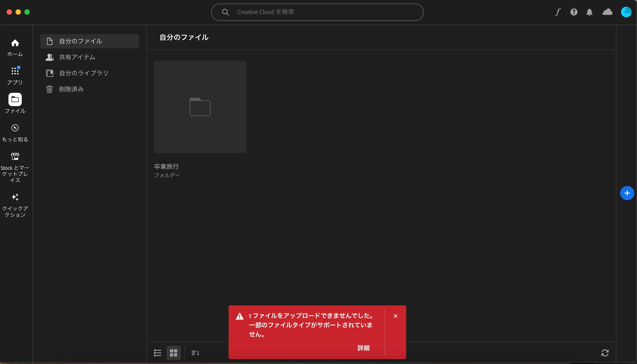Switch to grid view
Screen dimensions: 637x364
(x=174, y=353)
